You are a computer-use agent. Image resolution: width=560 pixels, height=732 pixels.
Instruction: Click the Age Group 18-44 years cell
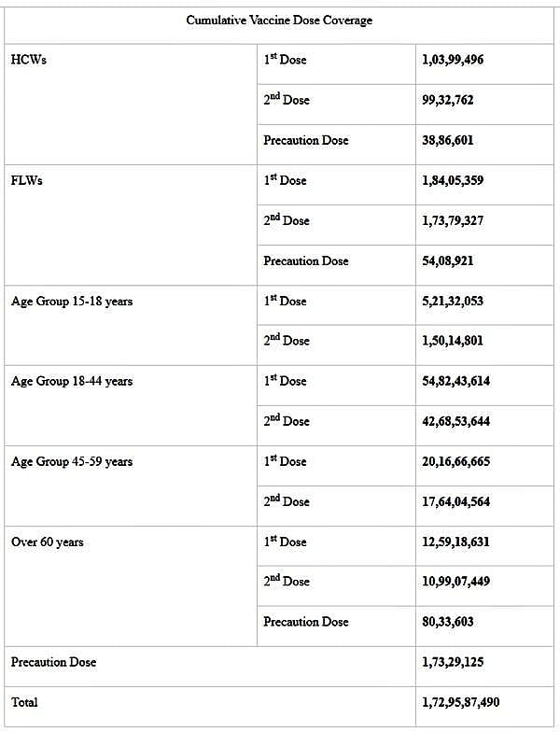coord(72,381)
